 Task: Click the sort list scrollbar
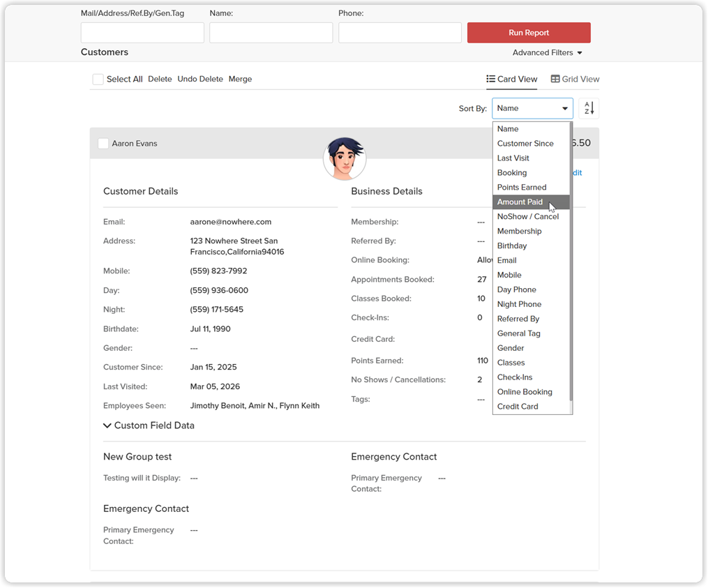(571, 262)
